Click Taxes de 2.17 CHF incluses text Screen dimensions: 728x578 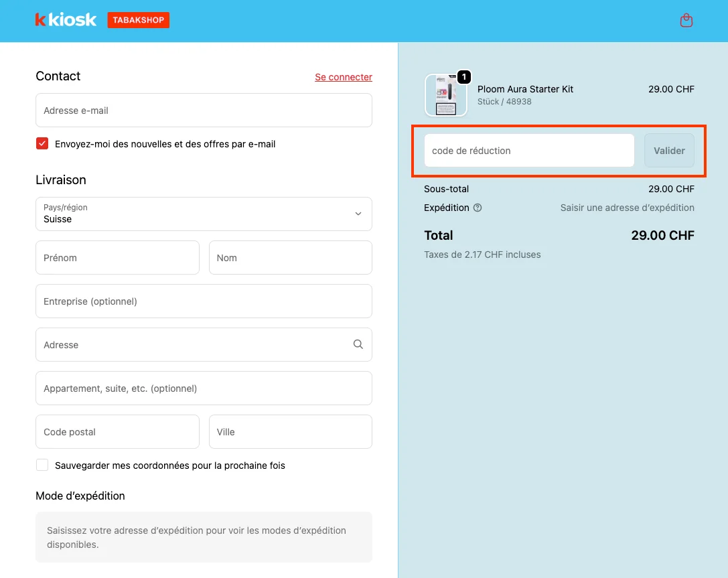pos(482,255)
